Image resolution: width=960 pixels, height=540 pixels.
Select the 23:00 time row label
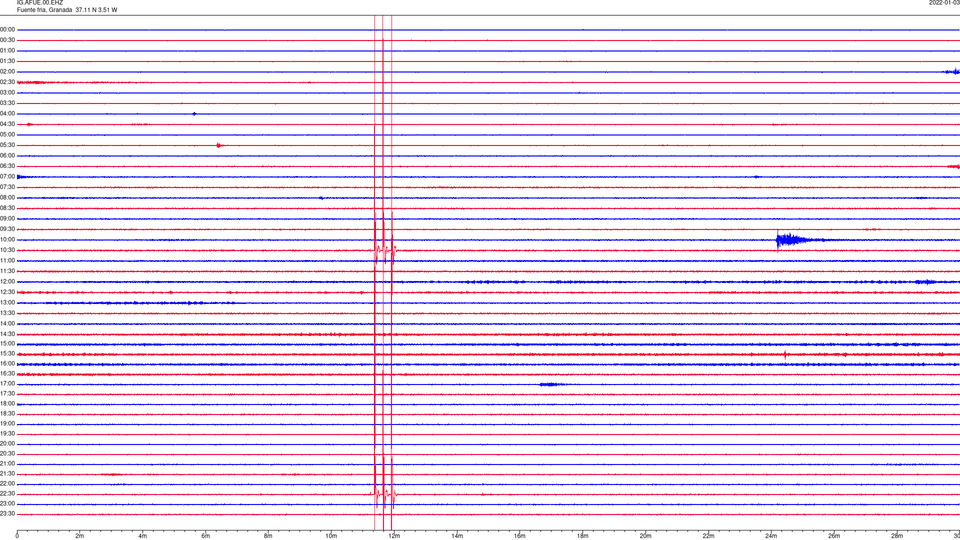pos(8,504)
